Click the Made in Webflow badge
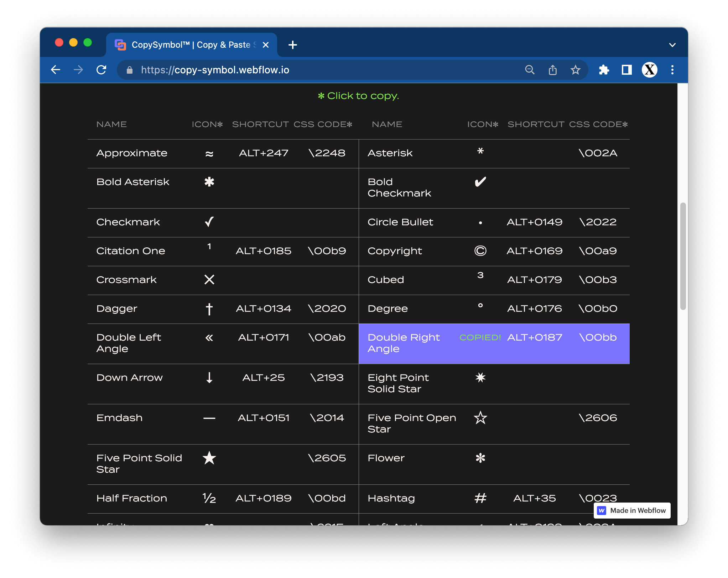This screenshot has height=578, width=728. (x=632, y=510)
